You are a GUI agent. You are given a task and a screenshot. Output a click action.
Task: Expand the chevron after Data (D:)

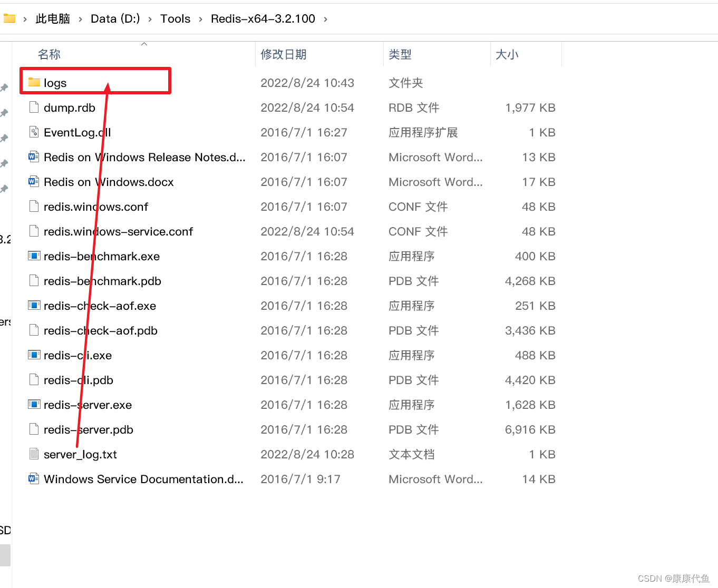[x=150, y=19]
